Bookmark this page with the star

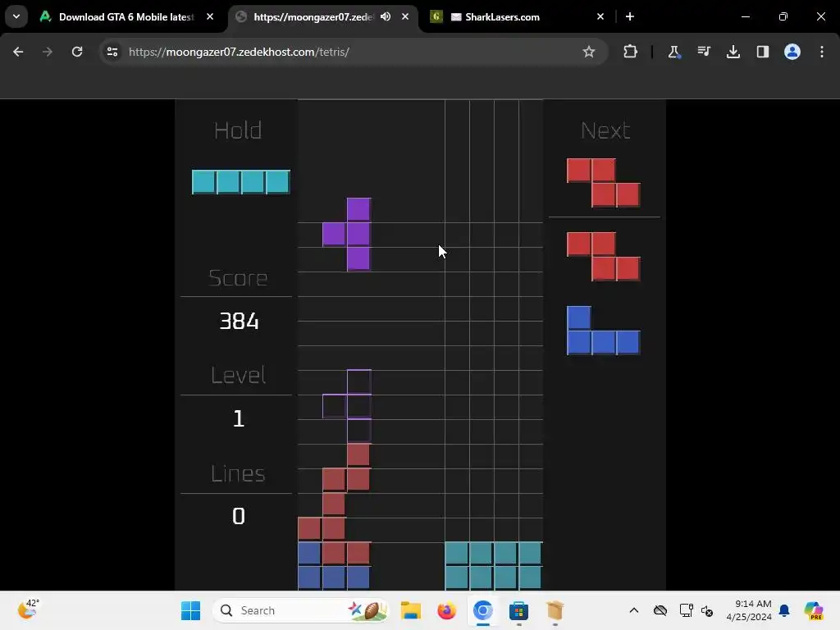(x=589, y=52)
